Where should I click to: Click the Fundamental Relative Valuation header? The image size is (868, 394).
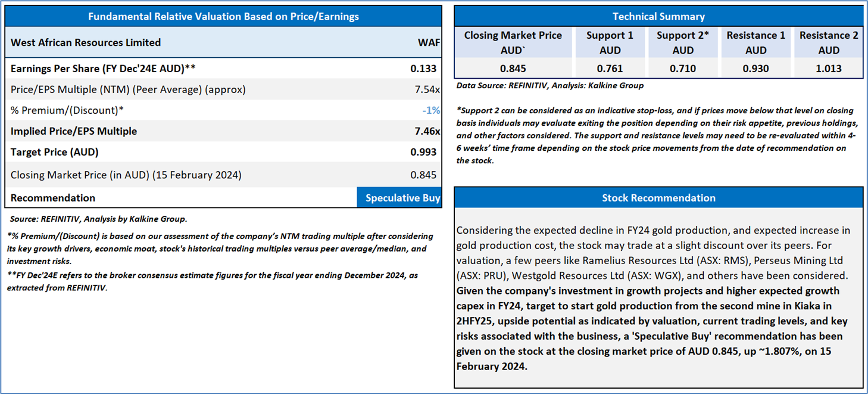(x=223, y=16)
